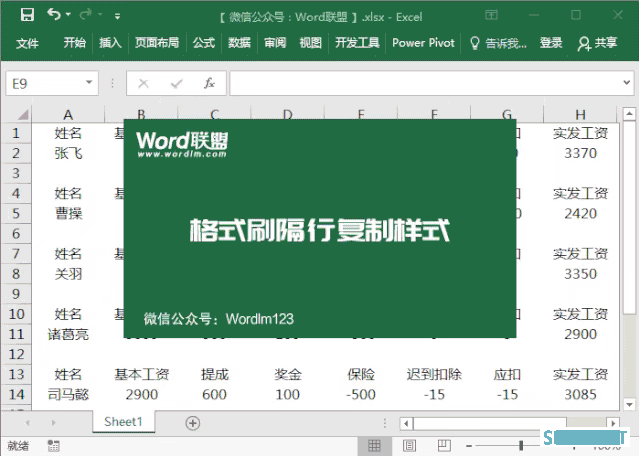639x456 pixels.
Task: Click the Insert Function fx icon
Action: [209, 83]
